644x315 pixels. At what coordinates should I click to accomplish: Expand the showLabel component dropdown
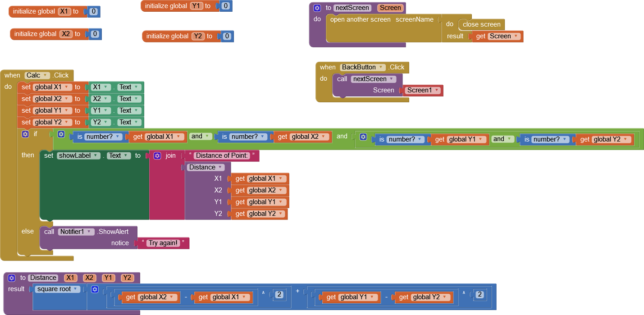(78, 155)
